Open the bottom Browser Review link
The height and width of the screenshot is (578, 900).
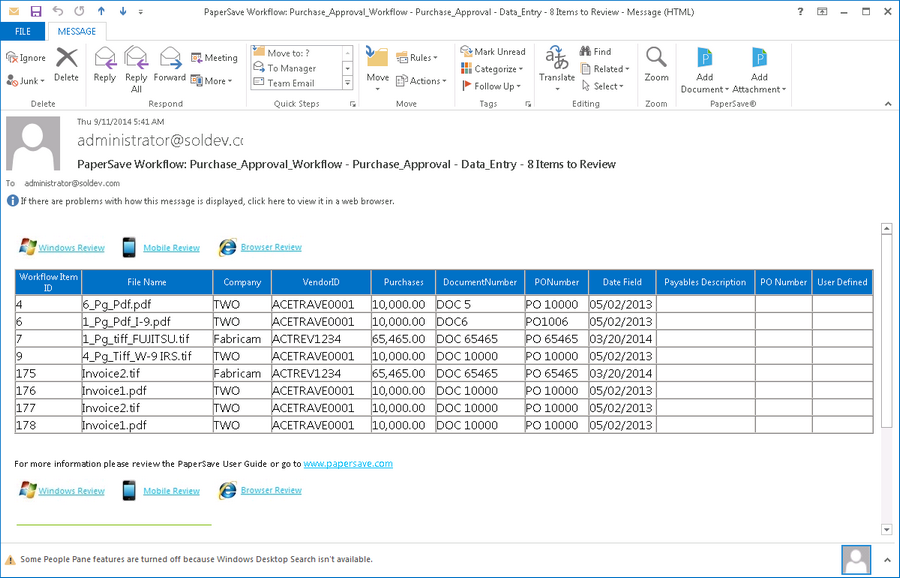tap(271, 490)
